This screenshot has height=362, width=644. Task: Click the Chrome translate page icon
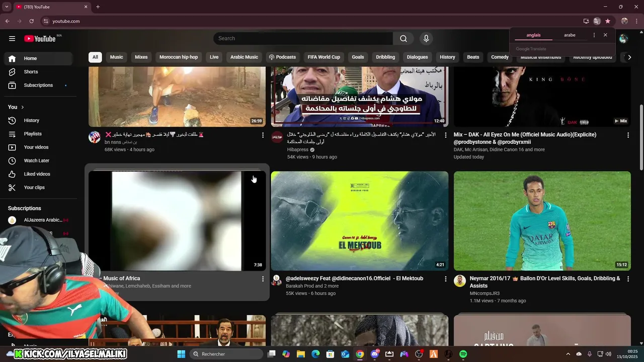pos(597,21)
